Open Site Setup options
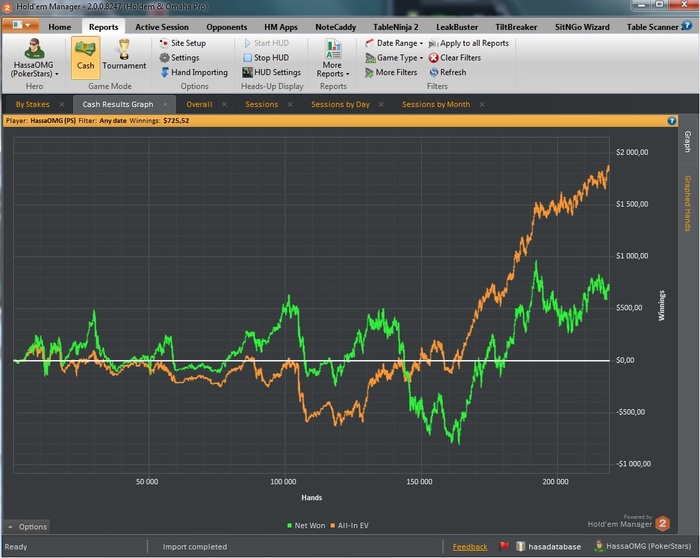This screenshot has width=700, height=558. 187,43
